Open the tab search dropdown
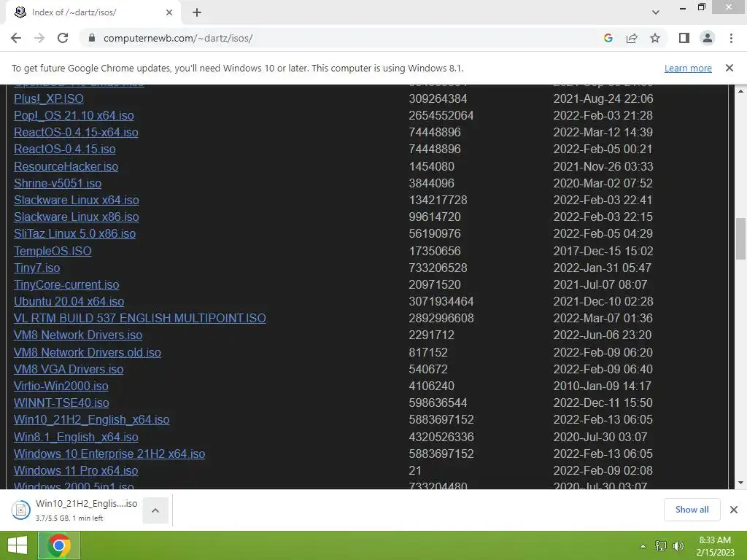747x560 pixels. coord(656,12)
